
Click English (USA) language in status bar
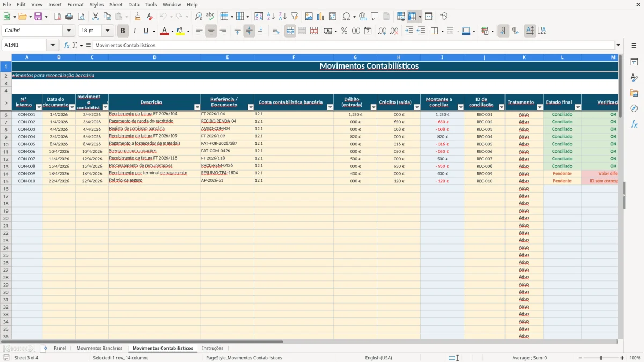(x=378, y=358)
